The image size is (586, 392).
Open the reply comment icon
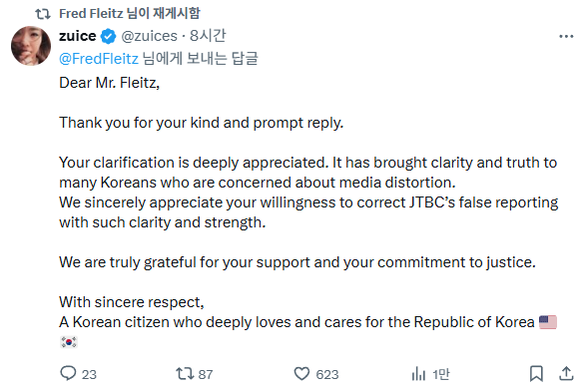pyautogui.click(x=68, y=373)
